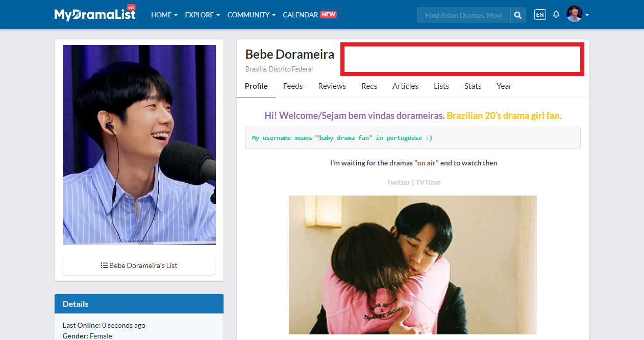Image resolution: width=644 pixels, height=340 pixels.
Task: Open the user avatar menu
Action: pyautogui.click(x=578, y=14)
